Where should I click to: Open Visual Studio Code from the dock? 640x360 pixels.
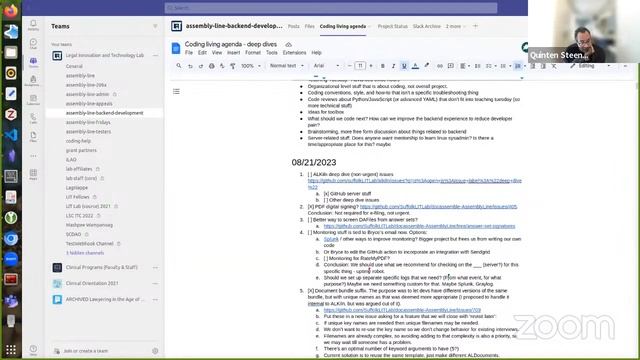tap(11, 135)
